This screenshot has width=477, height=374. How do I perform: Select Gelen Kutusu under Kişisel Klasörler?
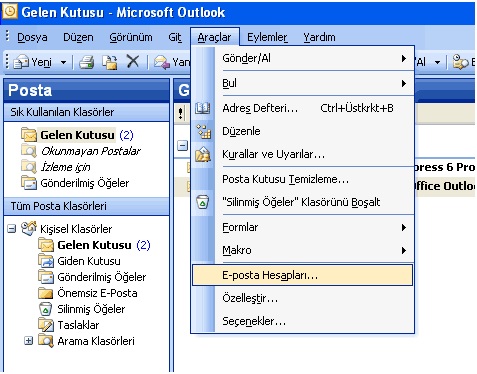coord(94,245)
